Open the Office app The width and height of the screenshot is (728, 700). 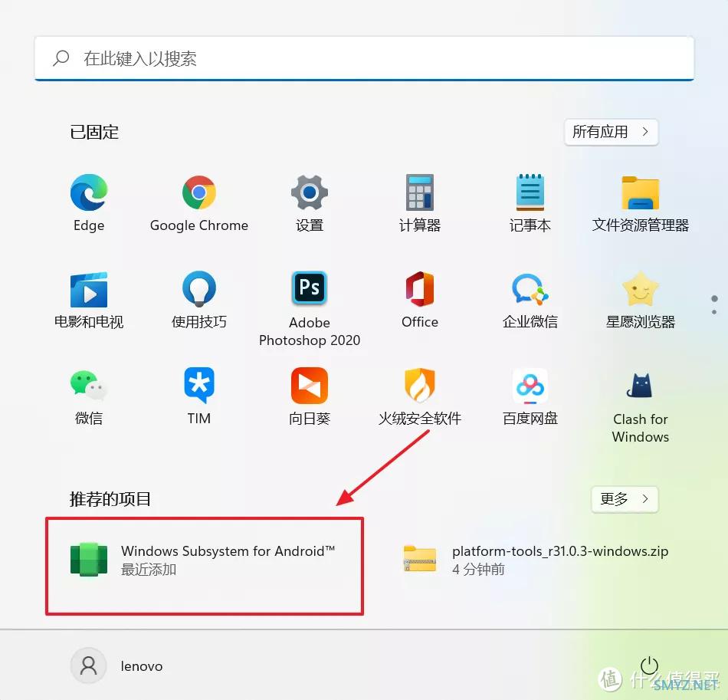420,300
